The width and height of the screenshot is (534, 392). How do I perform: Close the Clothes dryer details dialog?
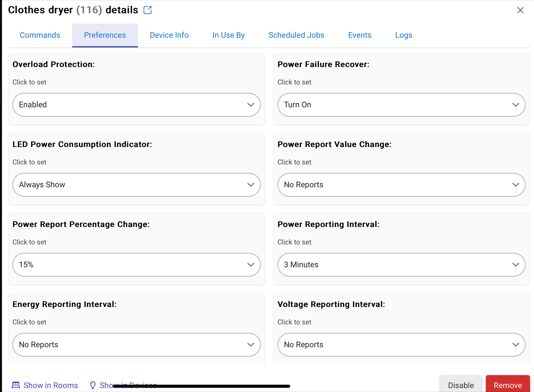(520, 10)
